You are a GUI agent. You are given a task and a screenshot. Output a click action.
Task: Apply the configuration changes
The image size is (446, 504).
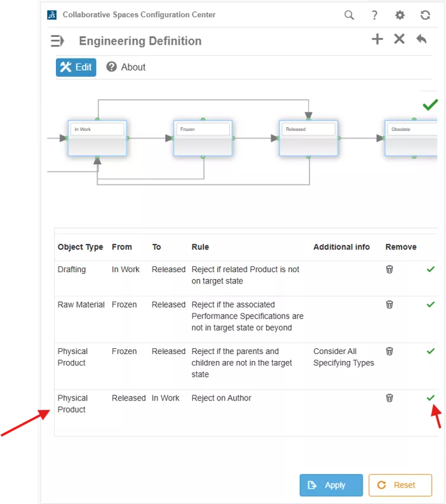(x=331, y=485)
